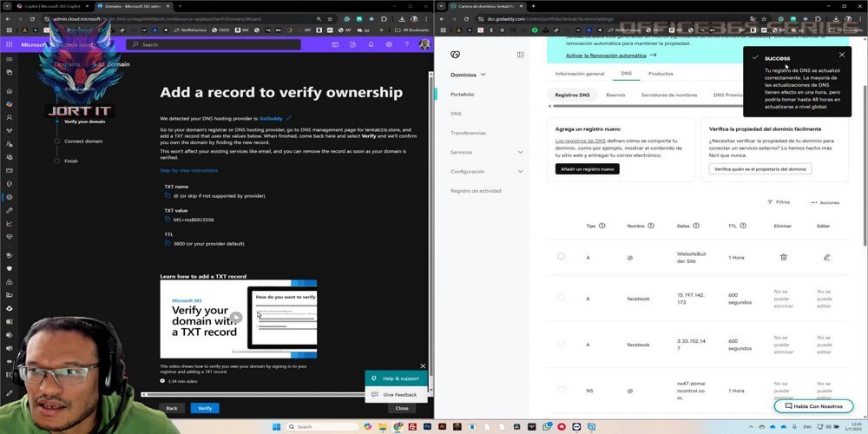
Task: Click the admin center Search box
Action: [214, 44]
